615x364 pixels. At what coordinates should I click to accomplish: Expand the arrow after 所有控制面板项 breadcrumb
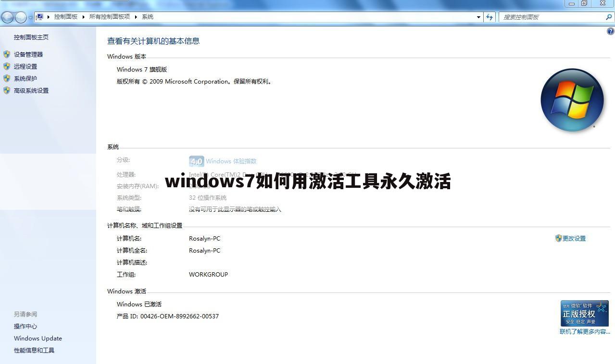pyautogui.click(x=136, y=17)
